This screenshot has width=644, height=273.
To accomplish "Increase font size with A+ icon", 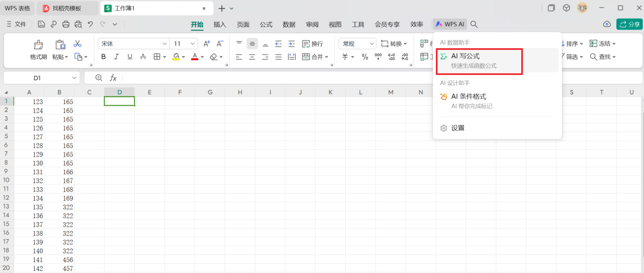I will point(207,43).
